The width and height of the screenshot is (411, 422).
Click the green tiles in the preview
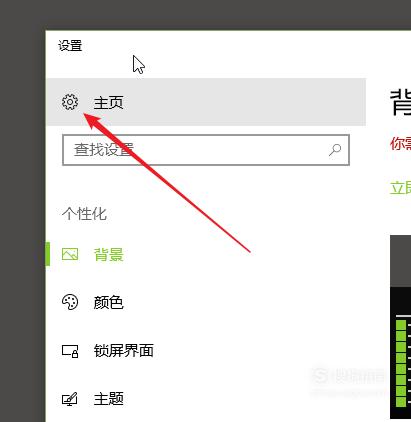tap(401, 363)
